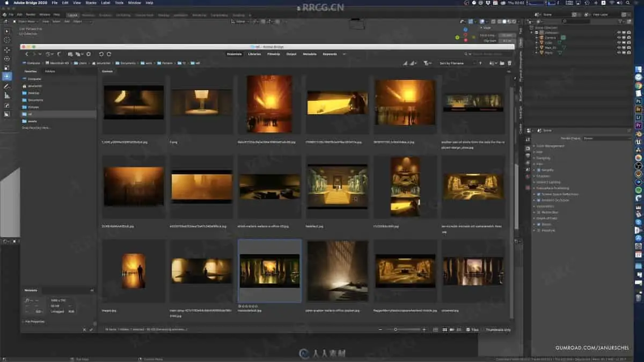Open Photoshop from the dock
The height and width of the screenshot is (362, 644).
(639, 101)
